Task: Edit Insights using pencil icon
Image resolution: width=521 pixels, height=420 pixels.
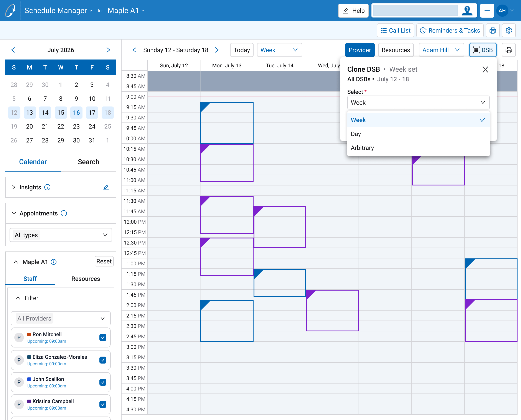Action: tap(106, 187)
